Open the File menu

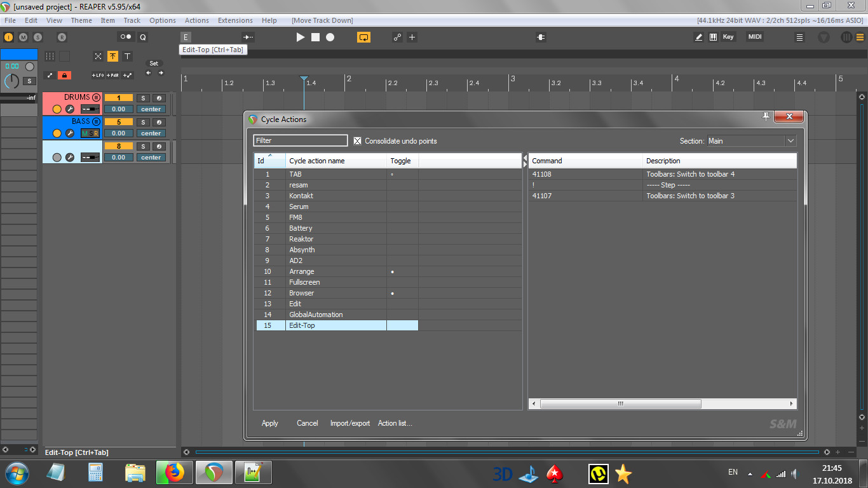pos(10,20)
